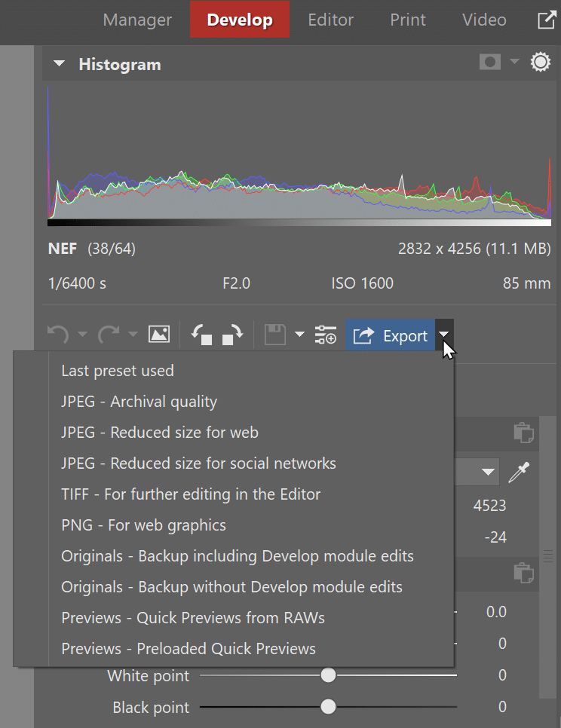561x728 pixels.
Task: Pick JPEG - Reduced size for social networks
Action: (198, 463)
